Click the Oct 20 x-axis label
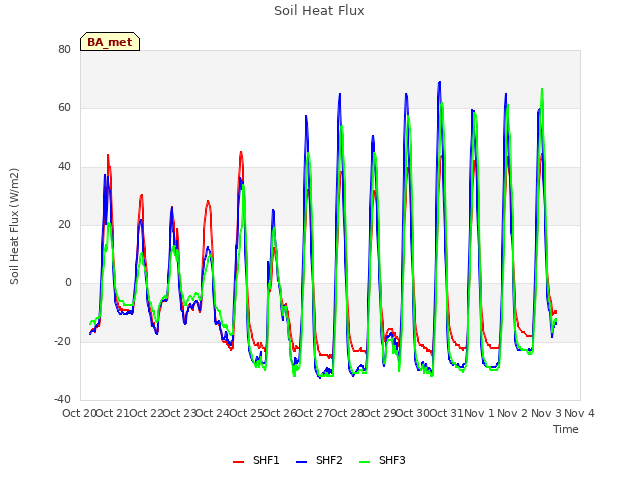 pos(79,413)
